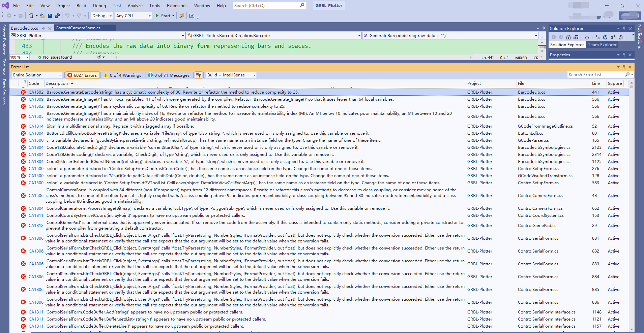Viewport: 644px width, 333px height.
Task: Click Collapse All icon in Solution Explorer
Action: click(x=613, y=37)
